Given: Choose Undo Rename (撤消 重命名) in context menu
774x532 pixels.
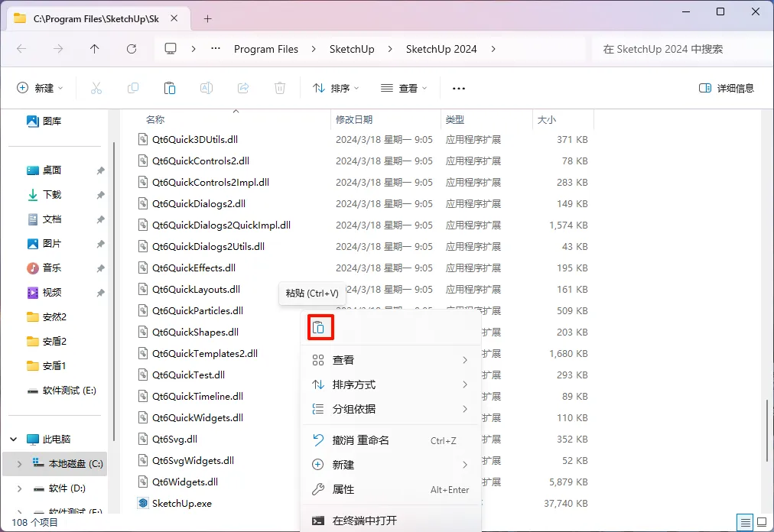Looking at the screenshot, I should coord(391,440).
